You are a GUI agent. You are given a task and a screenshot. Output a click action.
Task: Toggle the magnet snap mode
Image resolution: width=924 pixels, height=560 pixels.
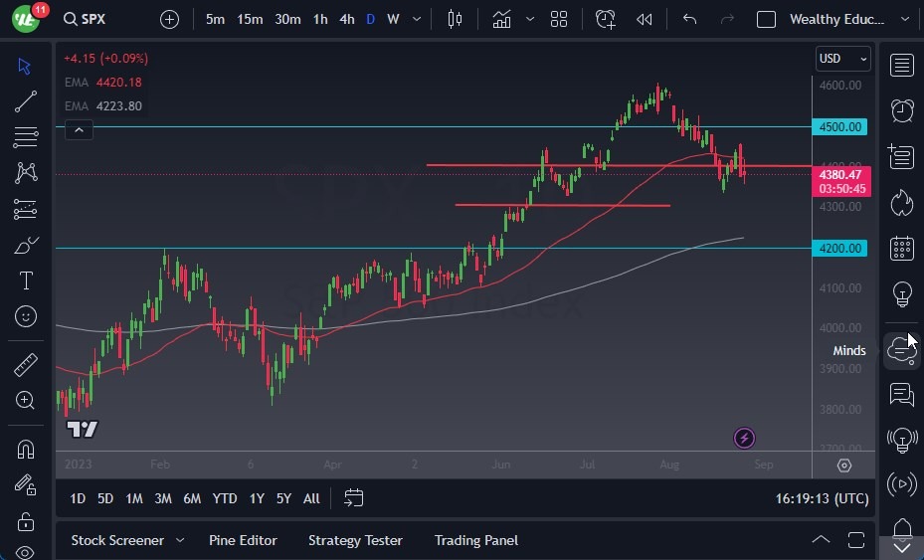coord(26,449)
